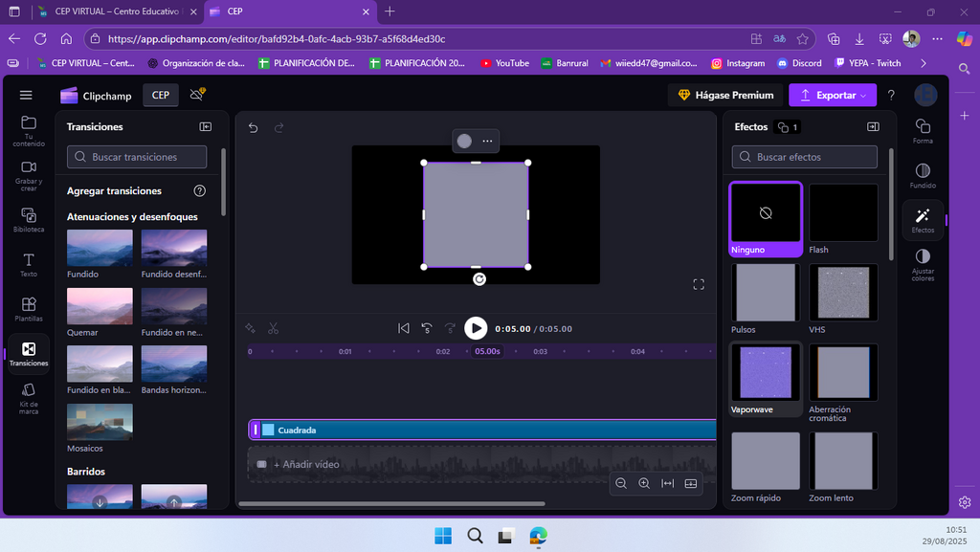This screenshot has height=552, width=980.
Task: Open the three-dots menu above shape
Action: pyautogui.click(x=487, y=142)
